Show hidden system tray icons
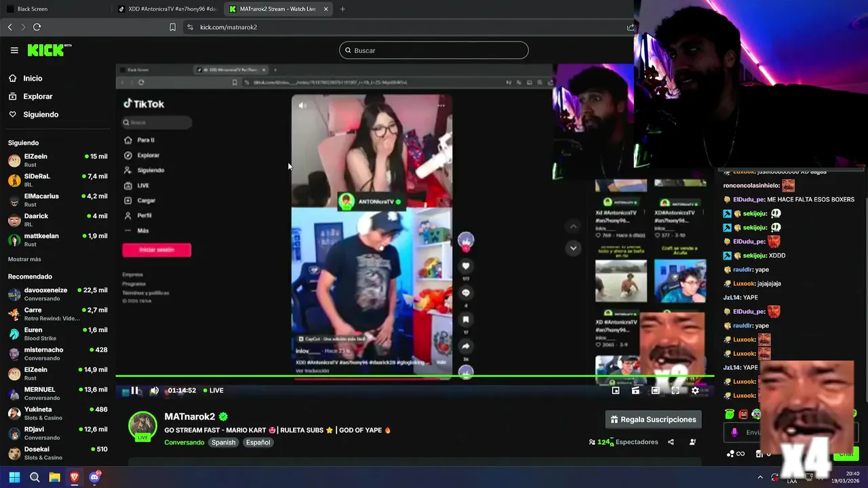 tap(760, 477)
